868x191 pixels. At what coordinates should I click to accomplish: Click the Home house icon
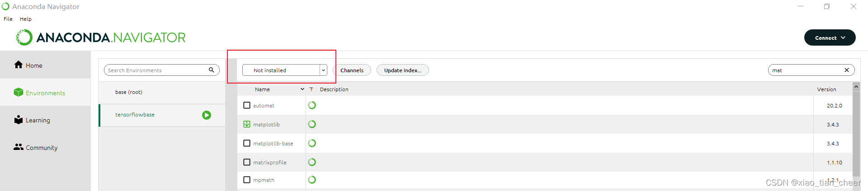pos(19,65)
